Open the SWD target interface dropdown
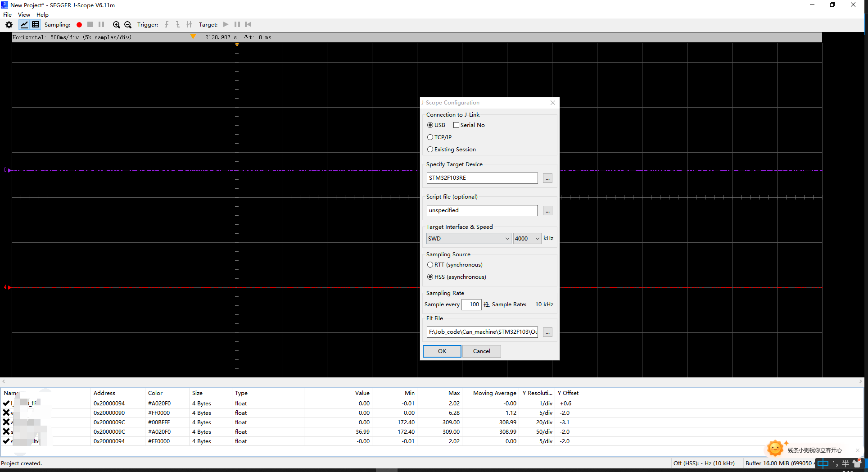Screen dimensions: 868x472 468,239
